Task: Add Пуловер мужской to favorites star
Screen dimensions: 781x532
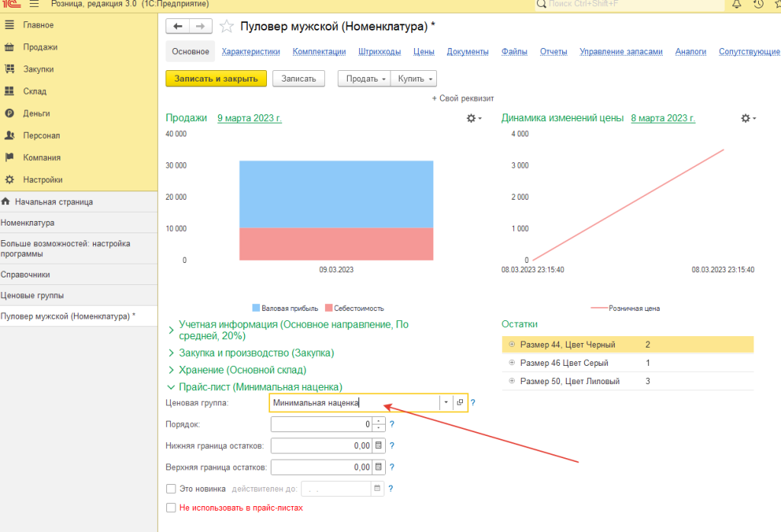Action: tap(227, 27)
